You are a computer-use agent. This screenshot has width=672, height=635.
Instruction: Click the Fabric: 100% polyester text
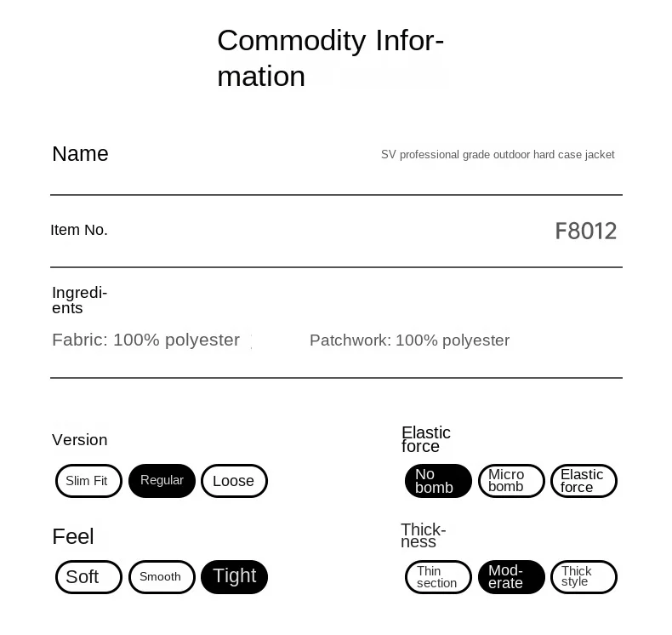point(145,340)
